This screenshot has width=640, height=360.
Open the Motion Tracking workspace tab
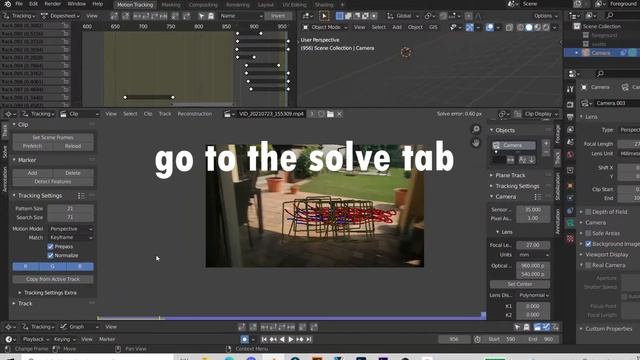tap(135, 4)
